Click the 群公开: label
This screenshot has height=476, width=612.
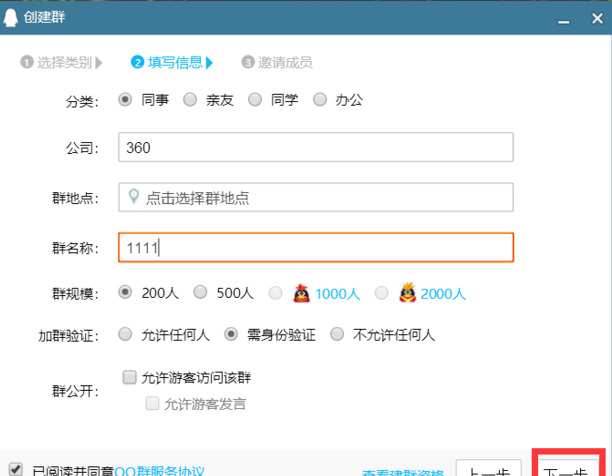(75, 391)
